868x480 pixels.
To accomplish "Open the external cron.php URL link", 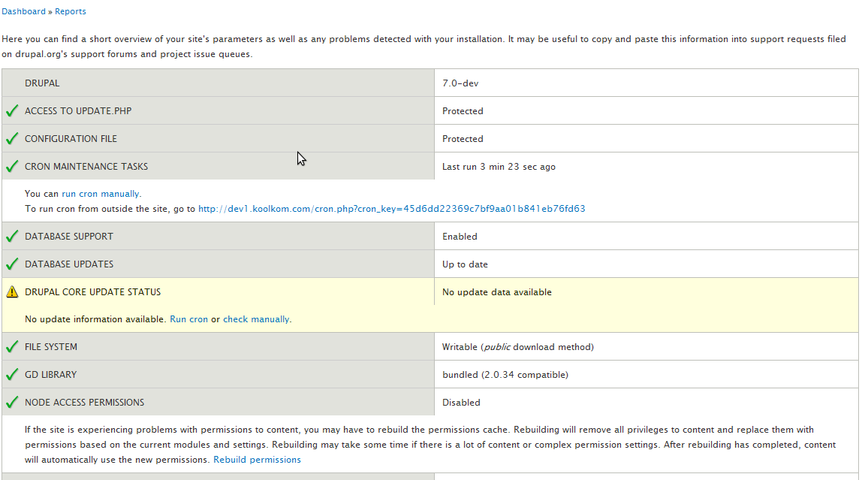I will coord(391,209).
